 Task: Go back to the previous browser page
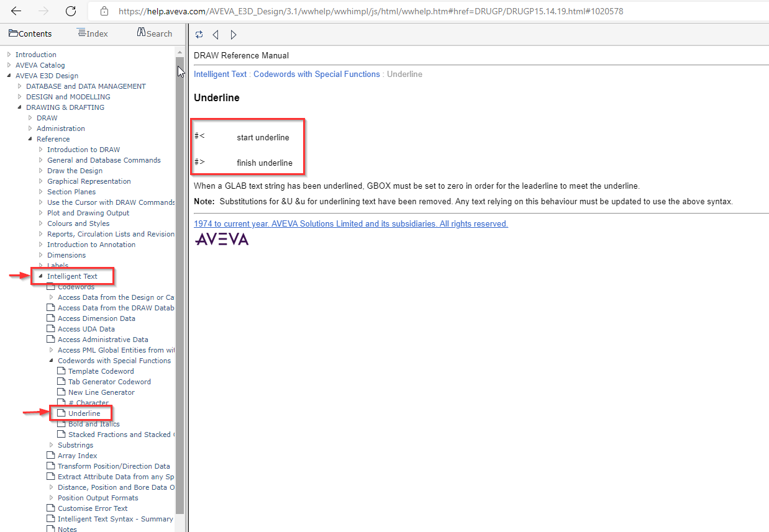coord(16,11)
